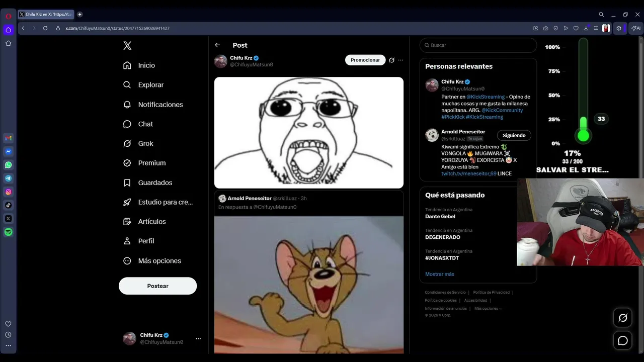
Task: Open Telegram in the Opera sidebar
Action: (x=8, y=178)
